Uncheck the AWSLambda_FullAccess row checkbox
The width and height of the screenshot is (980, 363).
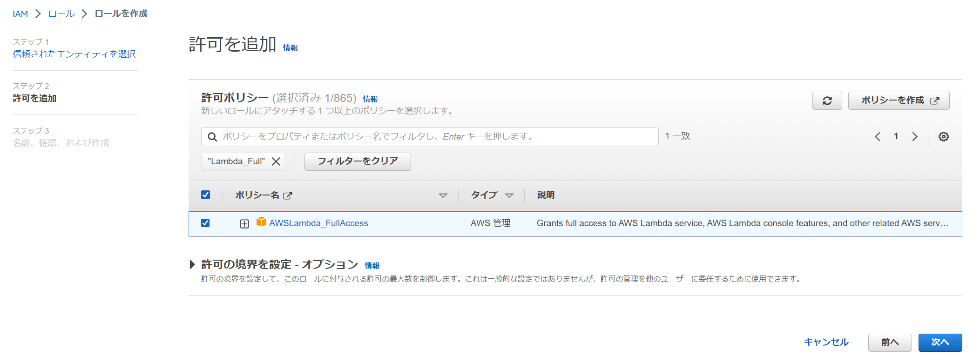(x=205, y=223)
